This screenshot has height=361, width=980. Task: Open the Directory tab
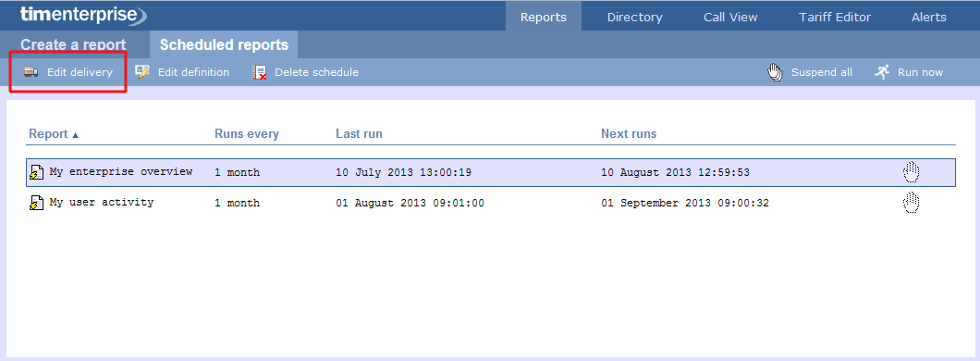[634, 17]
